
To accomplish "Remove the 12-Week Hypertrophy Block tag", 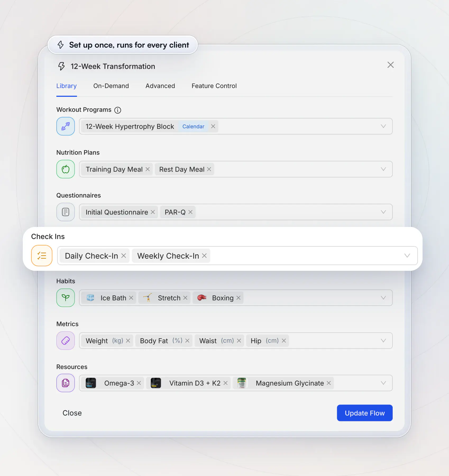I will [x=213, y=126].
